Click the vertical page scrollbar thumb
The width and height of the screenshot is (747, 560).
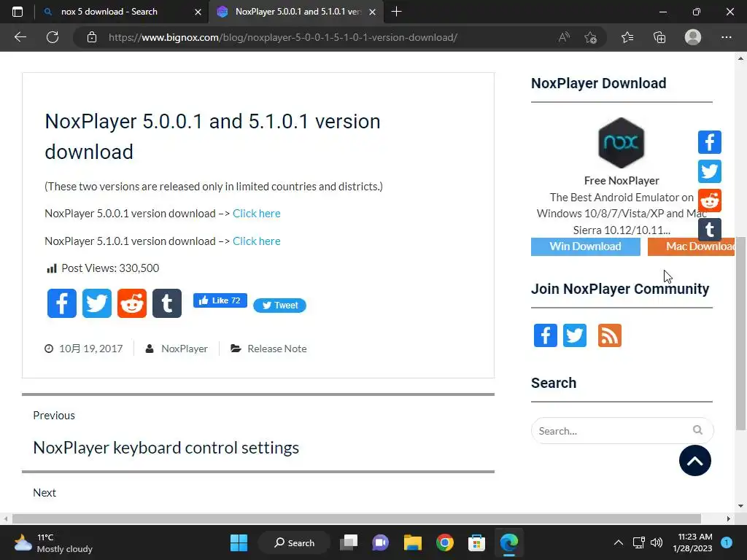(x=740, y=333)
